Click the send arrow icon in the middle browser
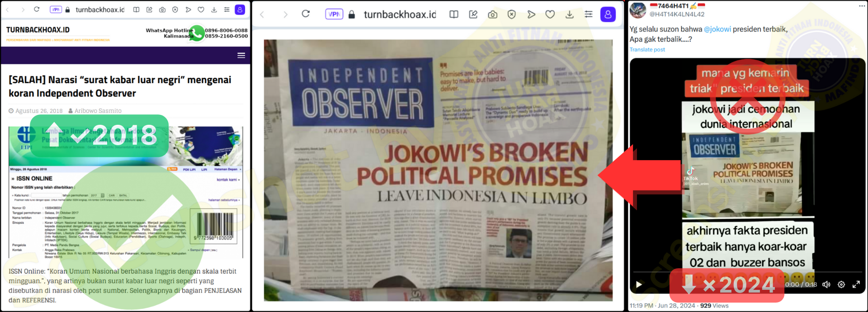868x312 pixels. [x=531, y=14]
